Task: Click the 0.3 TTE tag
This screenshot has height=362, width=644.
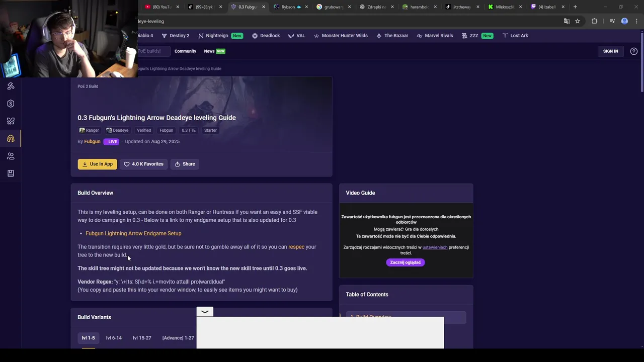Action: 189,130
